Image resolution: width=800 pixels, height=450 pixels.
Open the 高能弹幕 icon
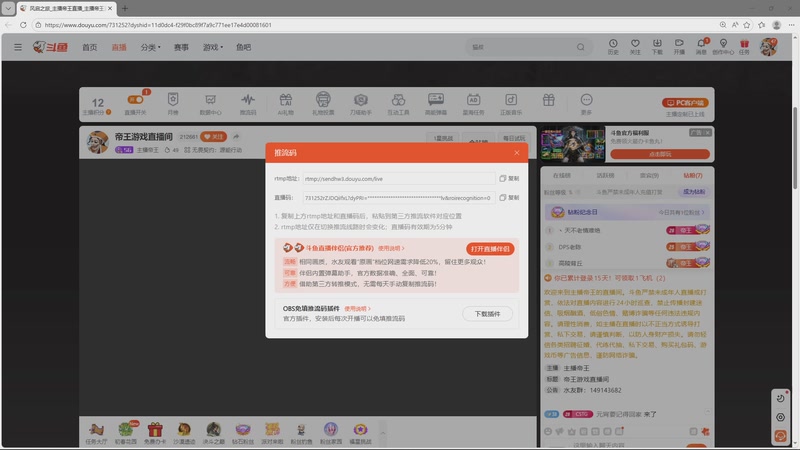click(x=436, y=104)
